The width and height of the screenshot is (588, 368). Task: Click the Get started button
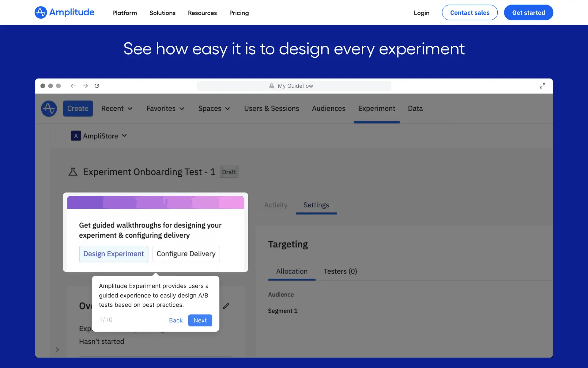pos(528,13)
